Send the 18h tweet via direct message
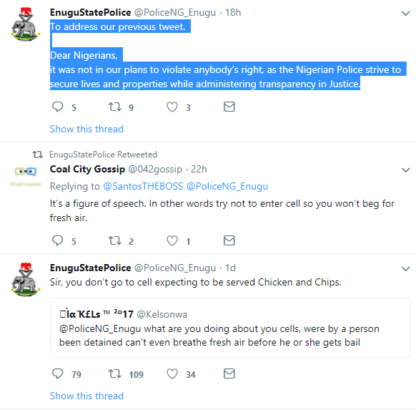The image size is (416, 410). coord(229,107)
